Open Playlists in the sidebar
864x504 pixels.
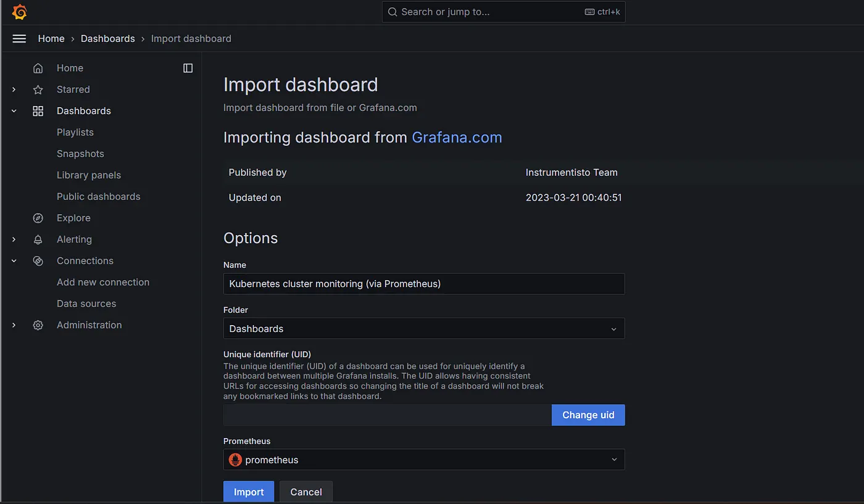coord(75,132)
